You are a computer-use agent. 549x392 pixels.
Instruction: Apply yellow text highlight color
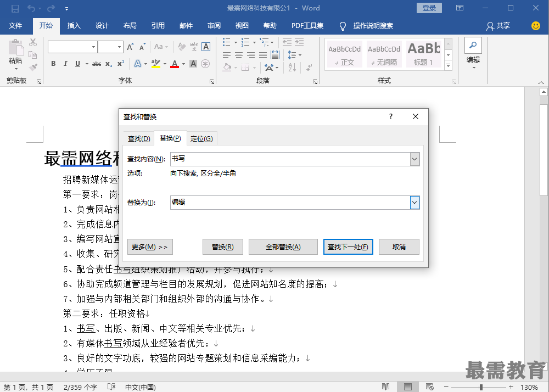pos(156,64)
